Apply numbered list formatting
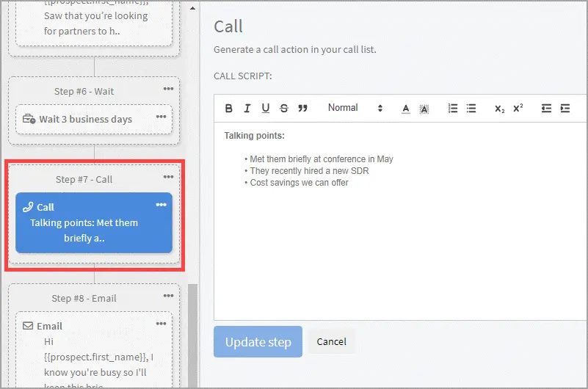 pyautogui.click(x=453, y=109)
